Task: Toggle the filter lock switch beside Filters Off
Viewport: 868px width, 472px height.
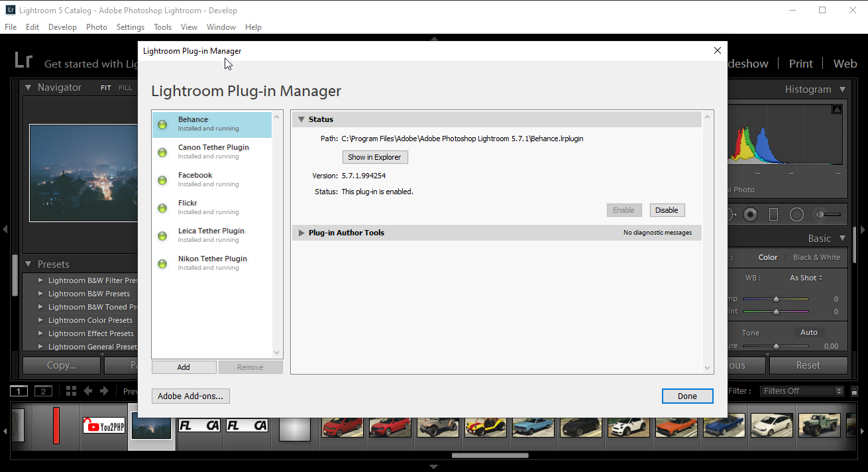Action: 855,391
